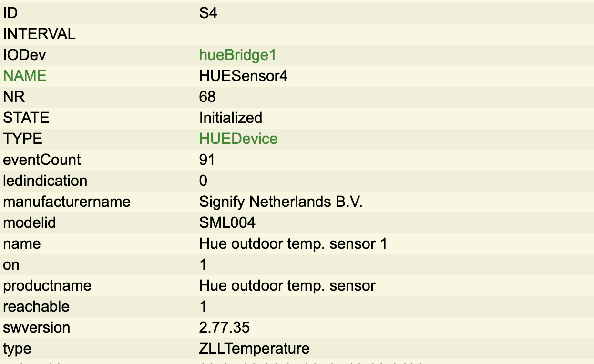
Task: Click the eventCount value 91
Action: [207, 160]
